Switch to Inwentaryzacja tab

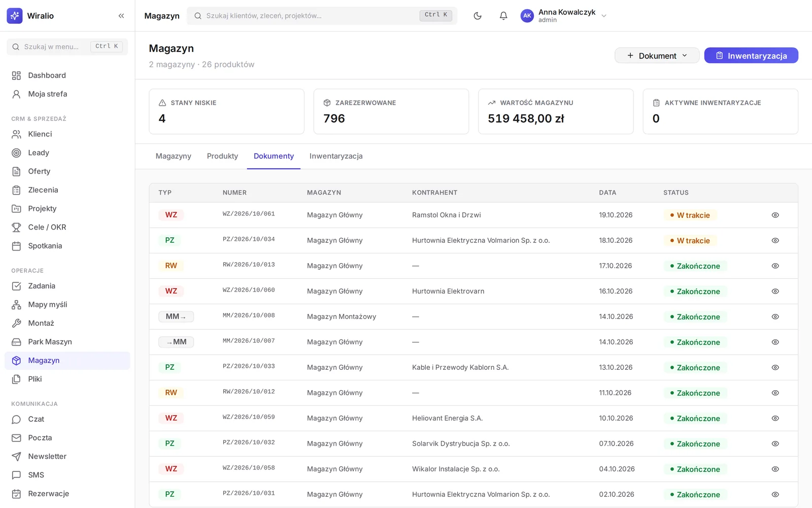pos(336,156)
